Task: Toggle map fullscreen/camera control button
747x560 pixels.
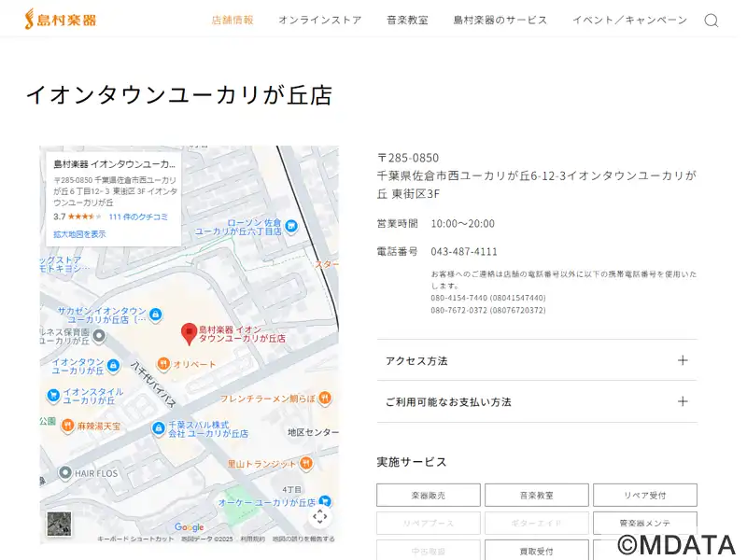Action: point(319,517)
